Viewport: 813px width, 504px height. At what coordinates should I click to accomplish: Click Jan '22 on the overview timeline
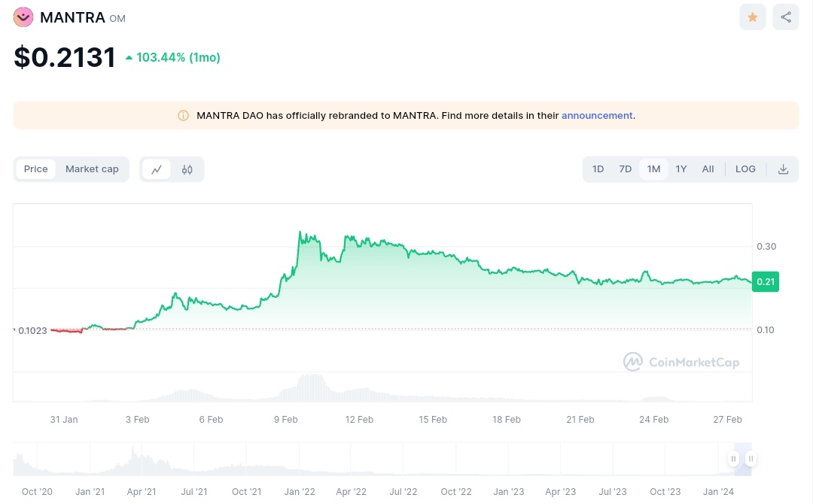299,491
